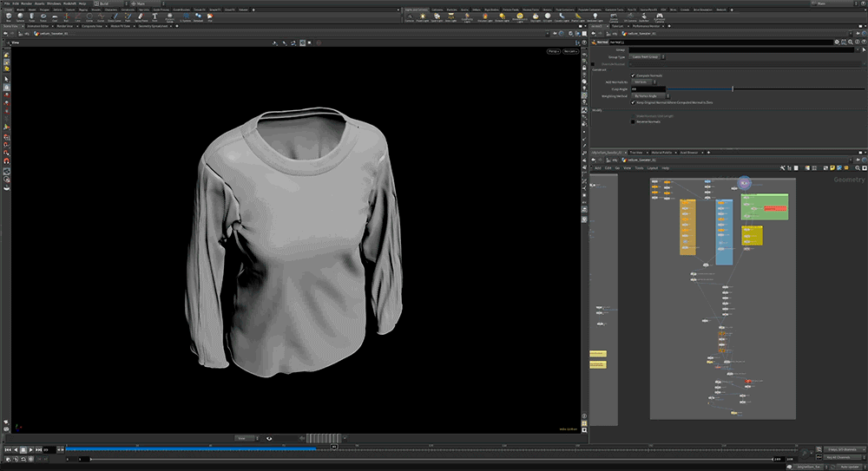Select the Font shelf tool
The height and width of the screenshot is (471, 868).
(155, 16)
